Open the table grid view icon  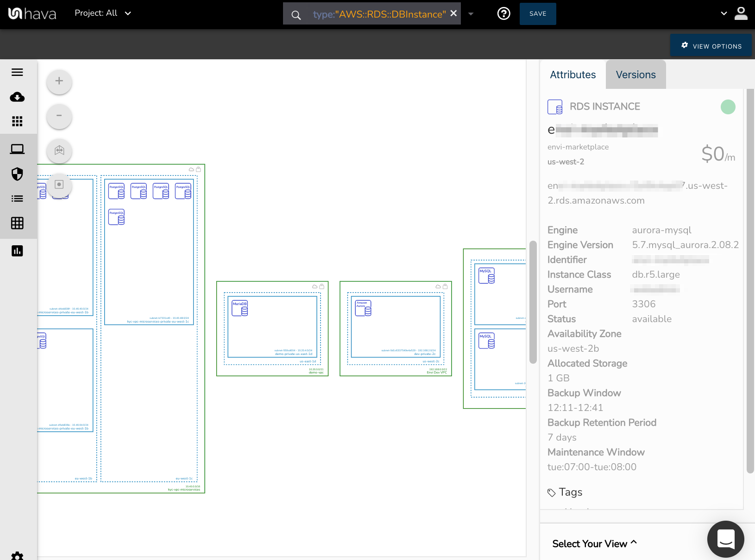(x=17, y=223)
